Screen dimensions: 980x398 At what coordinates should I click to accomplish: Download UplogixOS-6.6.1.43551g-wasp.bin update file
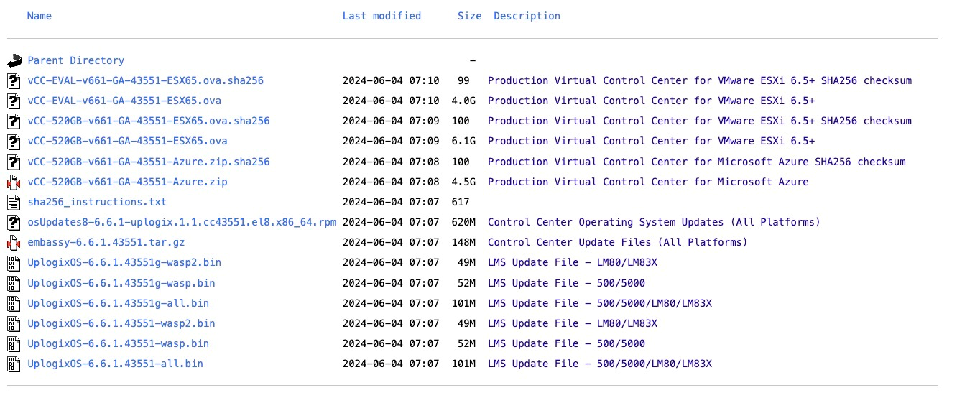(121, 283)
